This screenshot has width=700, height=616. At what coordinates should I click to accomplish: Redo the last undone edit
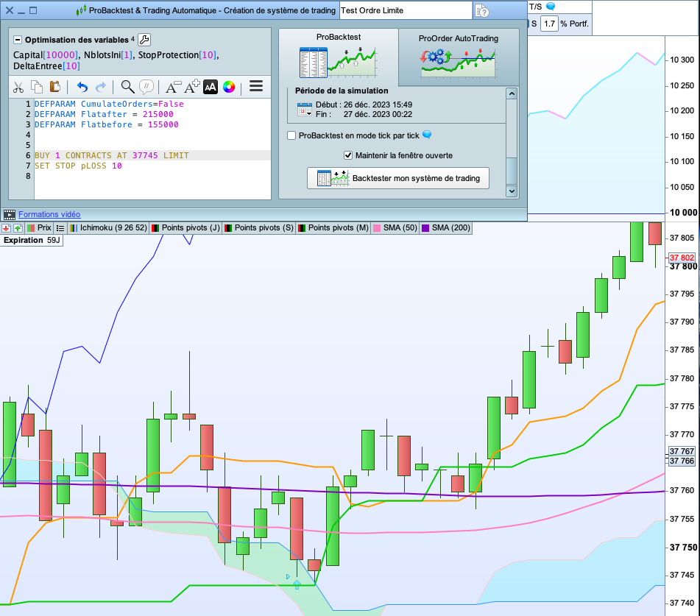click(102, 87)
